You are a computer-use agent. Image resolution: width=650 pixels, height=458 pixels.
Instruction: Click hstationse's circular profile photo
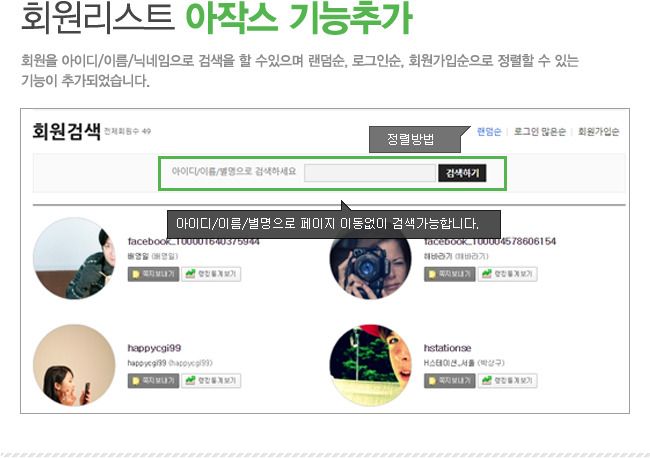pos(370,365)
